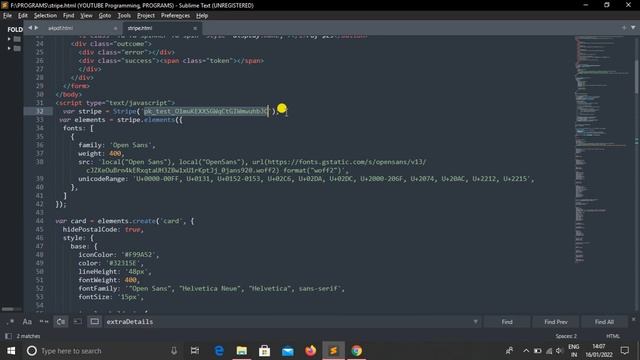Click the Cortana microphone icon

(174, 351)
